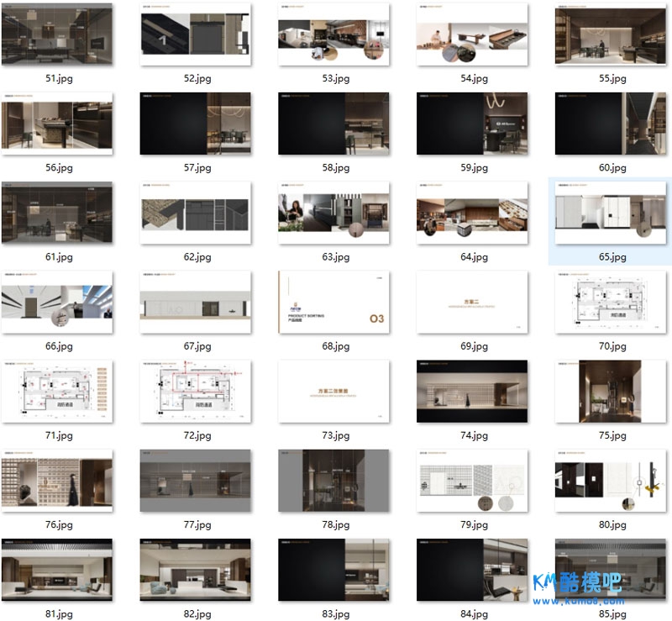
Task: Click the 84.jpg thumbnail
Action: (473, 571)
